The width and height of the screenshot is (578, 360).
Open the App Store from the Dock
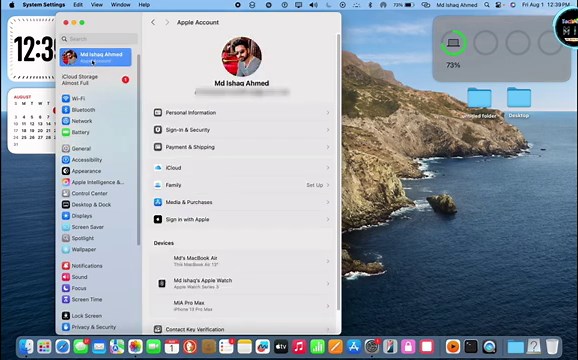(x=354, y=346)
